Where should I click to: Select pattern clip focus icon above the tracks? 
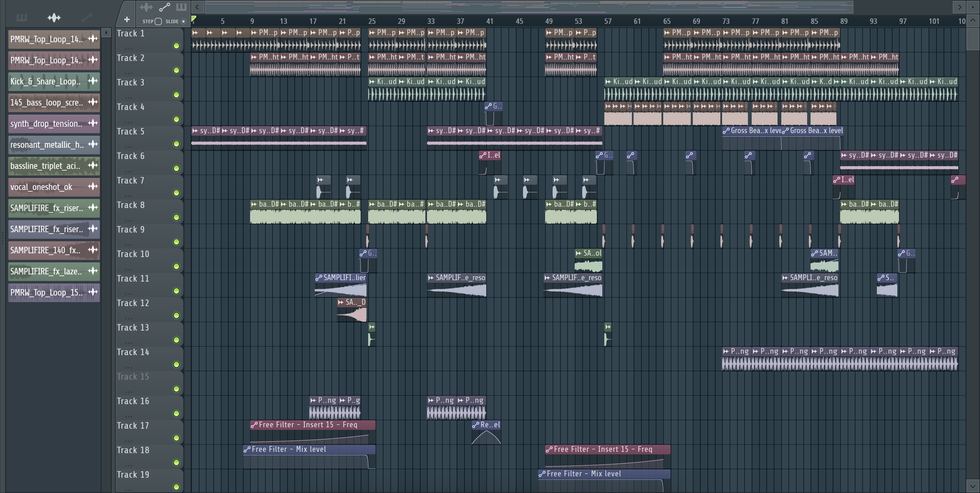click(181, 7)
